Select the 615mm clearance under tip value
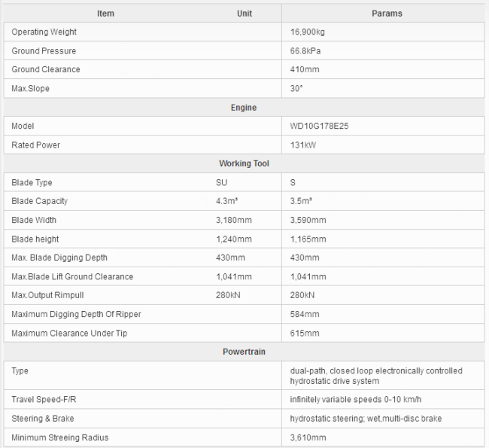Viewport: 489px width, 448px height. point(305,333)
